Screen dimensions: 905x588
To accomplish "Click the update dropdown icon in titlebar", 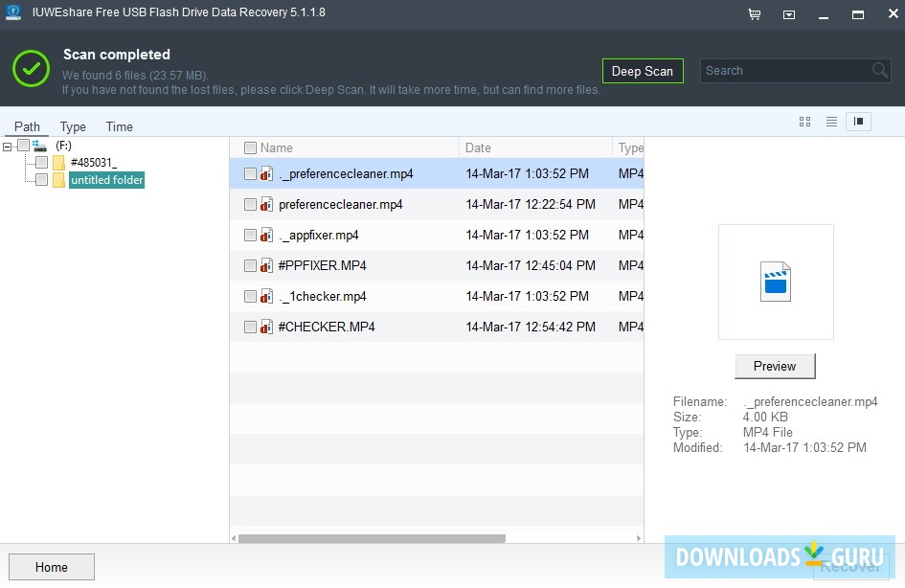I will tap(789, 15).
